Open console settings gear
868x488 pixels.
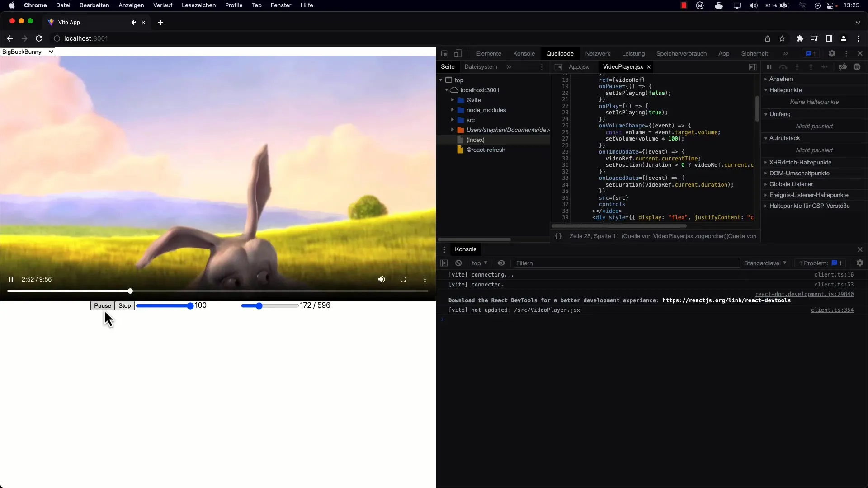[860, 263]
